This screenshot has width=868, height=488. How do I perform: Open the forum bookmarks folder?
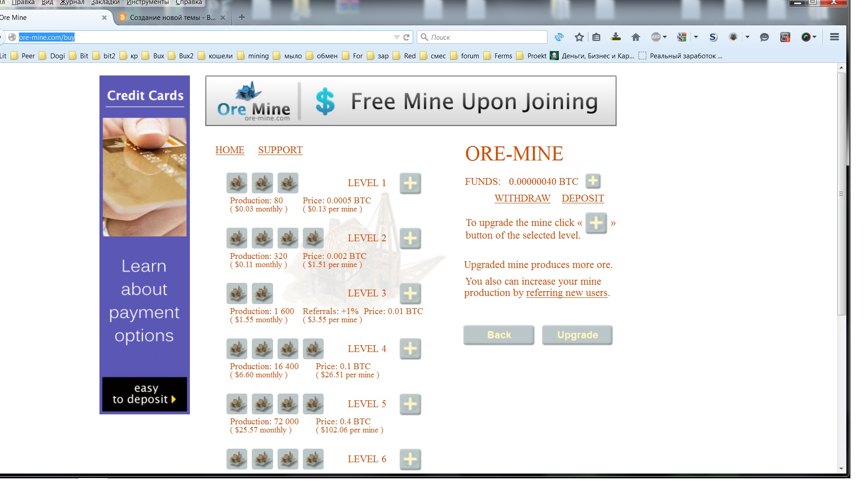click(465, 56)
